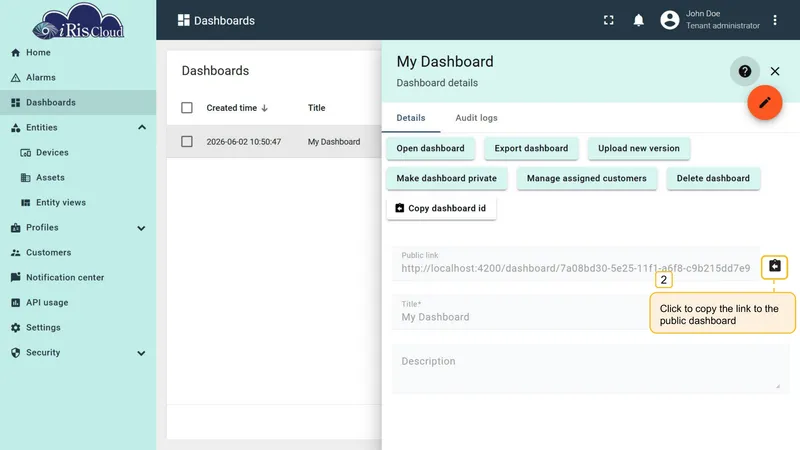Open the Alarms sidebar item
This screenshot has height=450, width=800.
tap(78, 78)
